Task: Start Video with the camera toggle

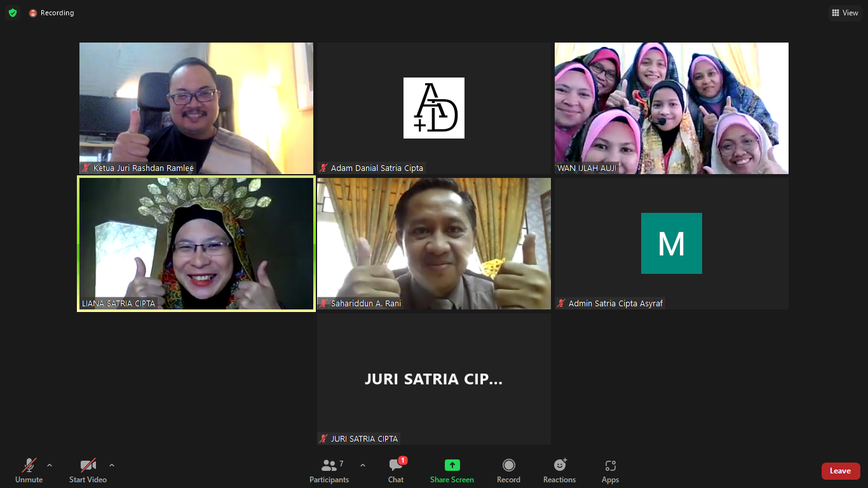Action: (x=88, y=471)
